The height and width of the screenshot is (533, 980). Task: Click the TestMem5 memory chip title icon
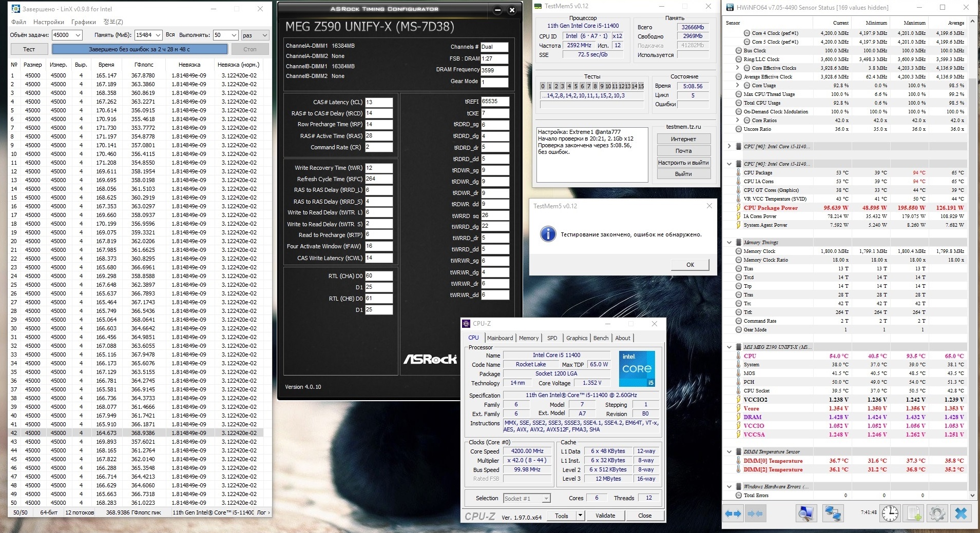pos(538,6)
